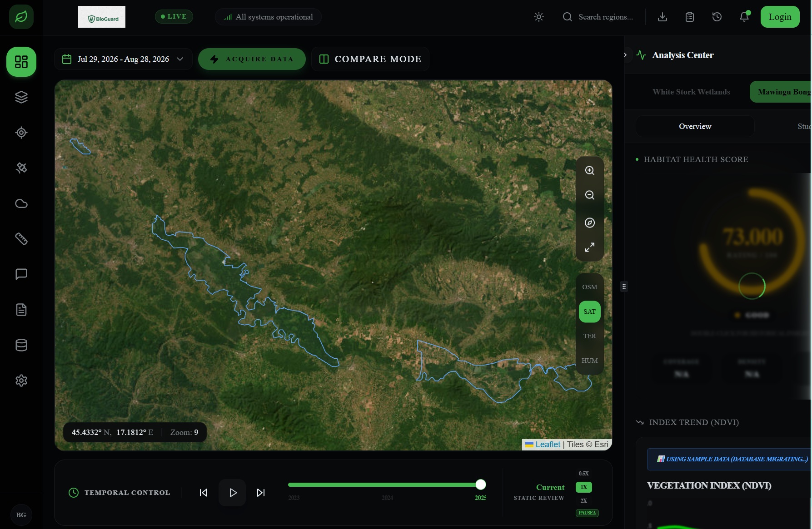The image size is (812, 529).
Task: Open the satellite icon in sidebar
Action: (x=21, y=168)
